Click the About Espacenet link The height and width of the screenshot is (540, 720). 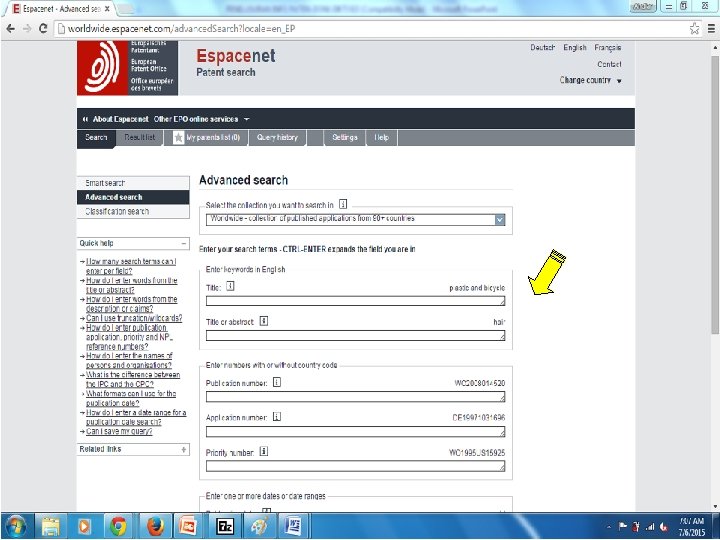[x=120, y=119]
